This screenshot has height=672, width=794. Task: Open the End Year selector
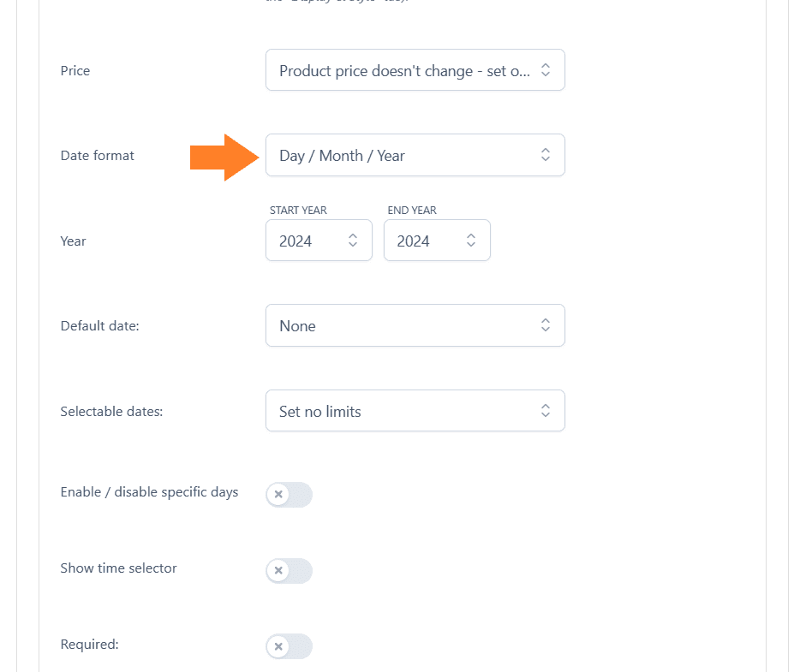pyautogui.click(x=437, y=241)
